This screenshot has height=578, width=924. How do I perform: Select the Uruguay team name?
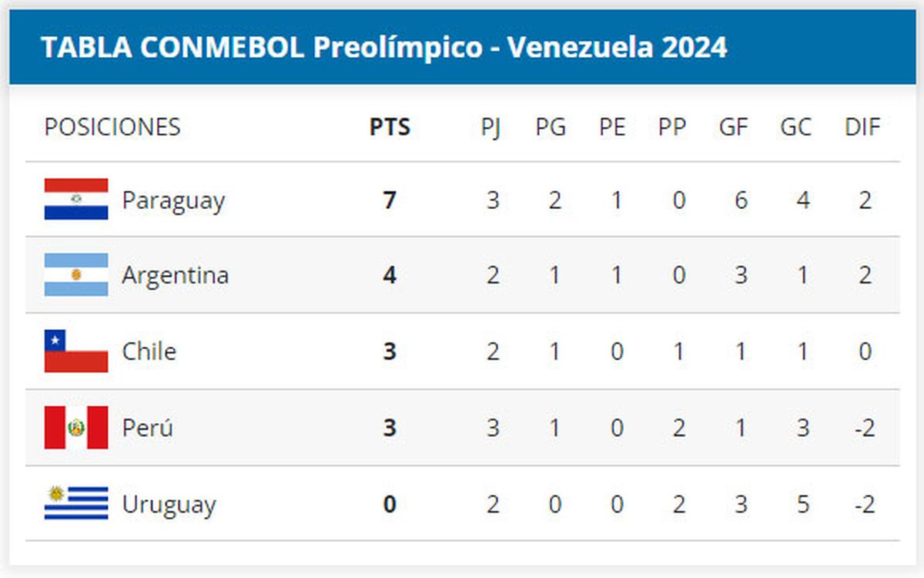(169, 505)
